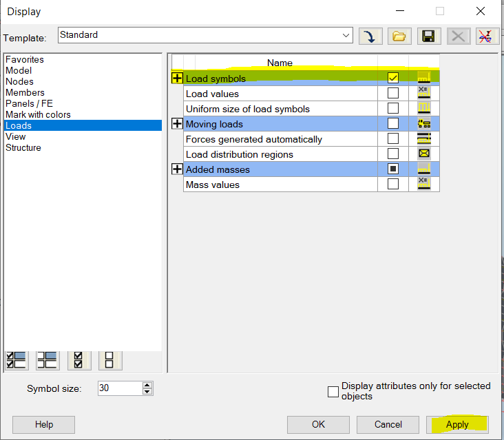Close the Display dialog

[481, 11]
